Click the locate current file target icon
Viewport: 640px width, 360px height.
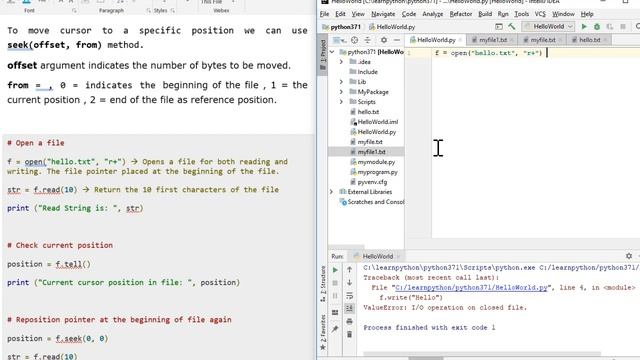[x=354, y=40]
